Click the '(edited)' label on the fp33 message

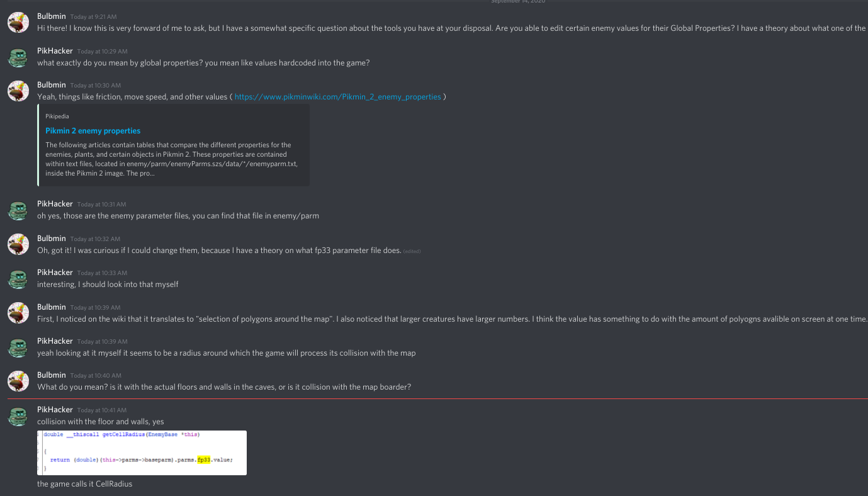(x=412, y=251)
